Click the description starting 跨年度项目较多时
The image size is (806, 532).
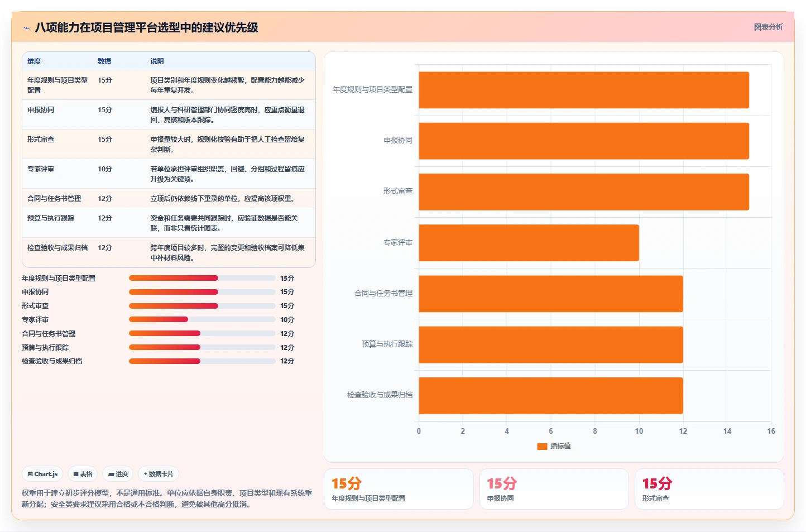pos(228,252)
